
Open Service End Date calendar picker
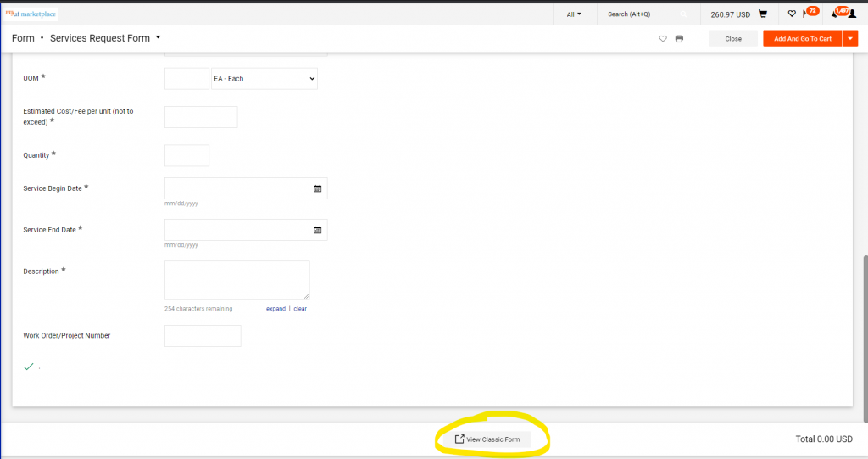(318, 230)
